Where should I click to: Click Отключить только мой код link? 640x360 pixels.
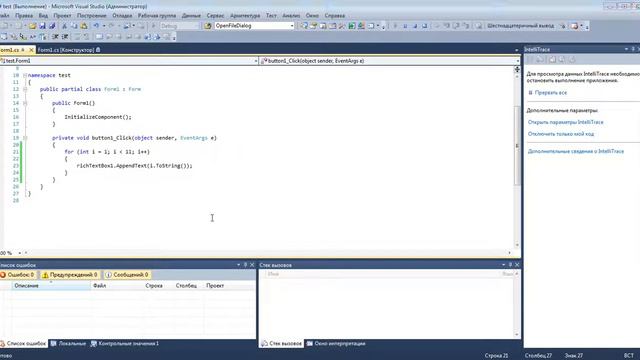click(x=561, y=134)
